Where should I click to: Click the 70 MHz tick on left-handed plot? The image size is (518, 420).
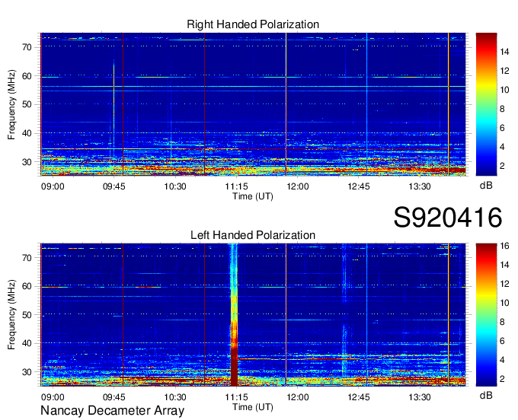pyautogui.click(x=27, y=258)
